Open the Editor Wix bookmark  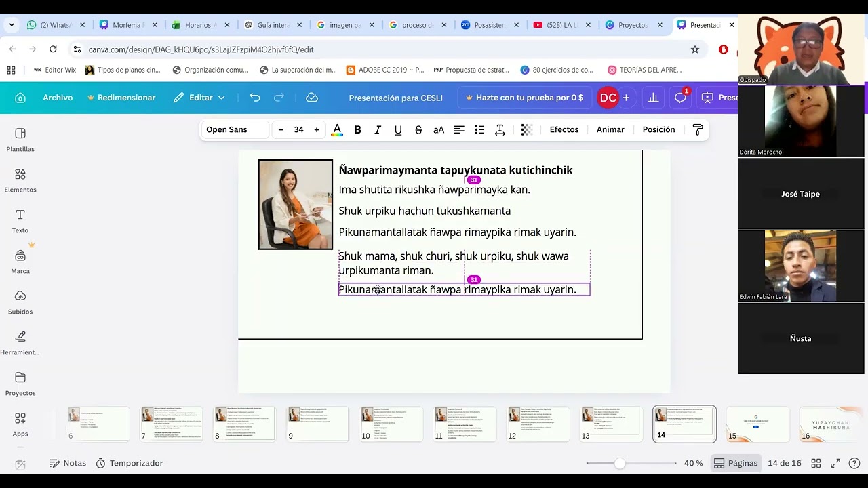pos(54,70)
